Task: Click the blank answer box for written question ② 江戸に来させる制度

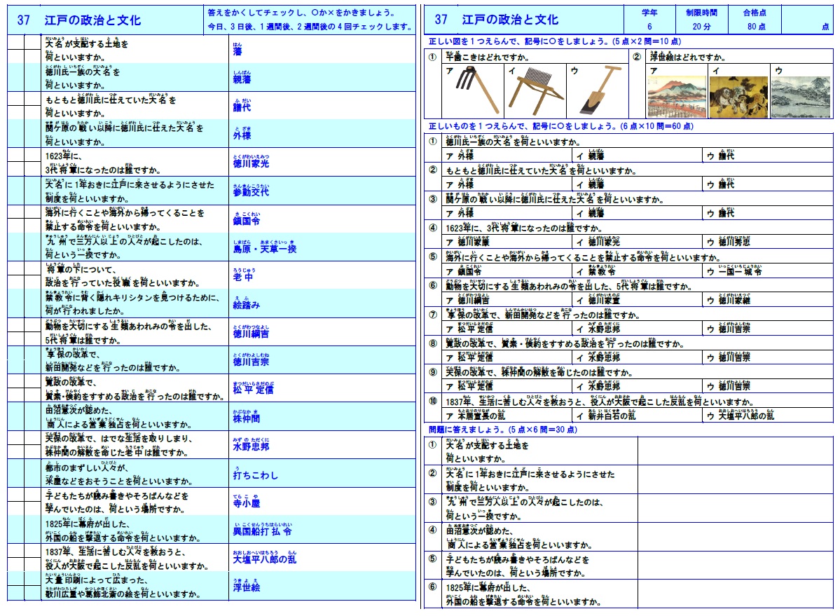Action: pos(735,480)
